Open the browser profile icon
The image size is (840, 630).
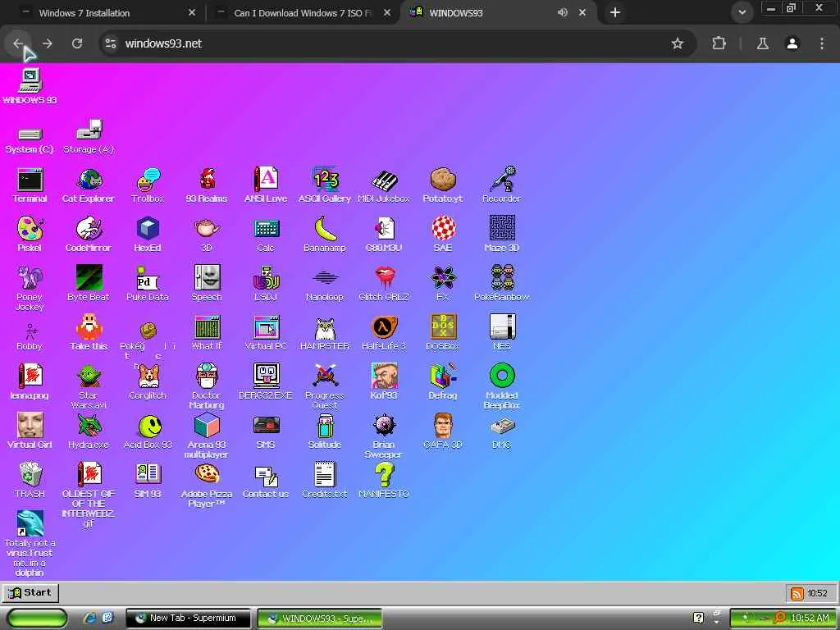point(792,43)
